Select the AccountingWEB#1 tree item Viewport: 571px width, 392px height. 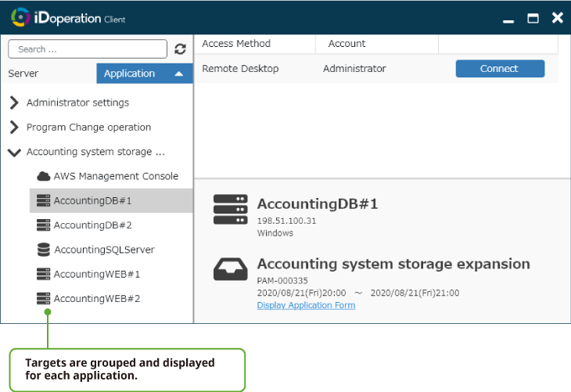[x=111, y=274]
